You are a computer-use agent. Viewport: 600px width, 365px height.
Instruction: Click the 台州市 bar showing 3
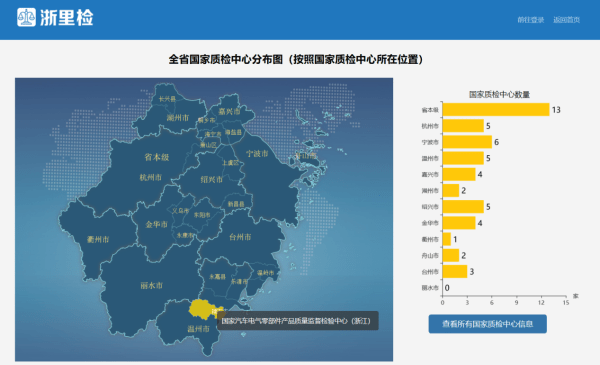click(455, 272)
